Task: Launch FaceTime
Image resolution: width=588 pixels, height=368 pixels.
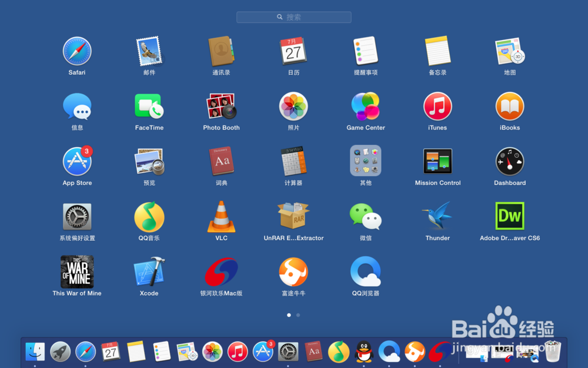Action: click(x=149, y=107)
